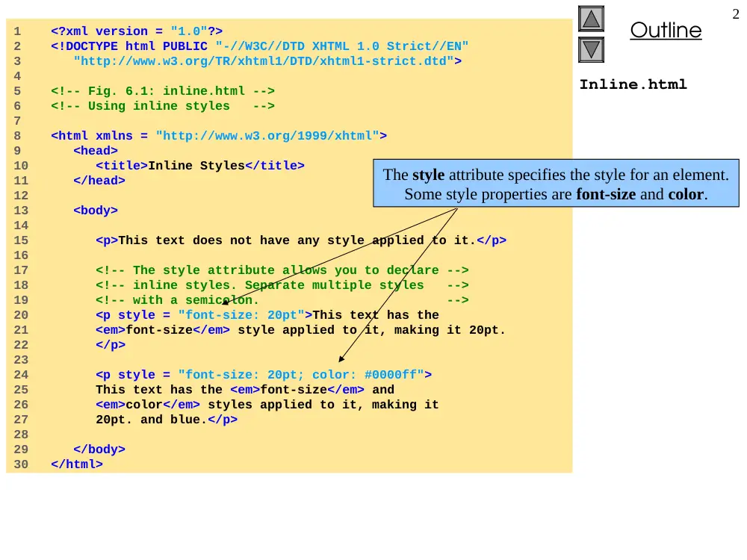This screenshot has height=560, width=747.
Task: Select the "Inline.html" file label
Action: coord(633,85)
